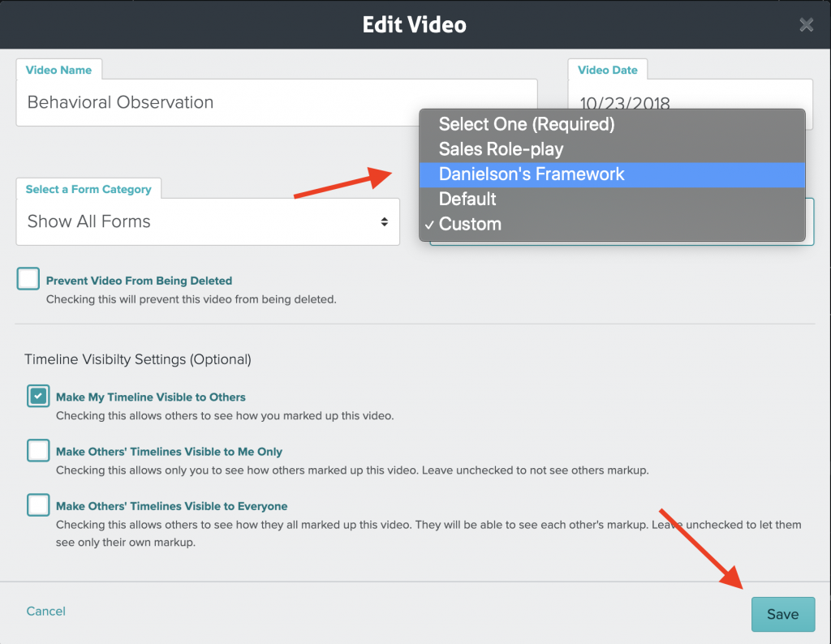Click the Cancel link
The height and width of the screenshot is (644, 831).
(x=46, y=612)
